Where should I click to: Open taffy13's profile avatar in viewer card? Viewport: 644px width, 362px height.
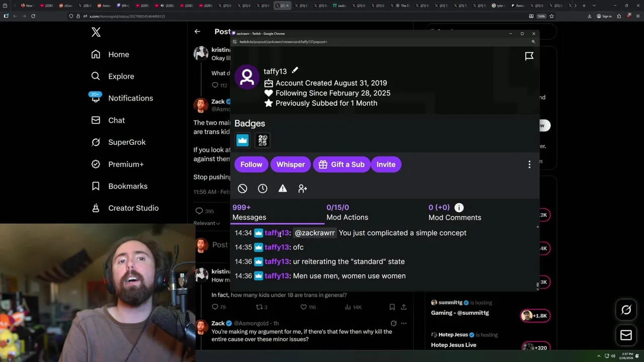coord(247,77)
